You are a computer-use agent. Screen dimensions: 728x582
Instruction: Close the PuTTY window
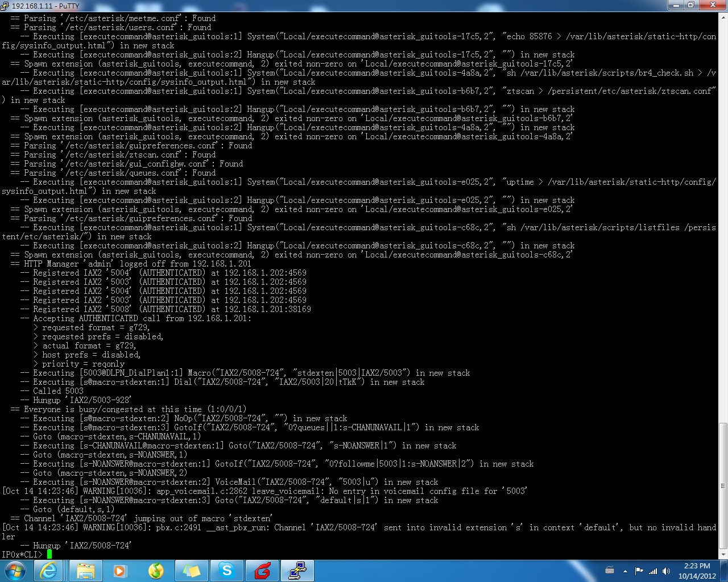[x=712, y=5]
